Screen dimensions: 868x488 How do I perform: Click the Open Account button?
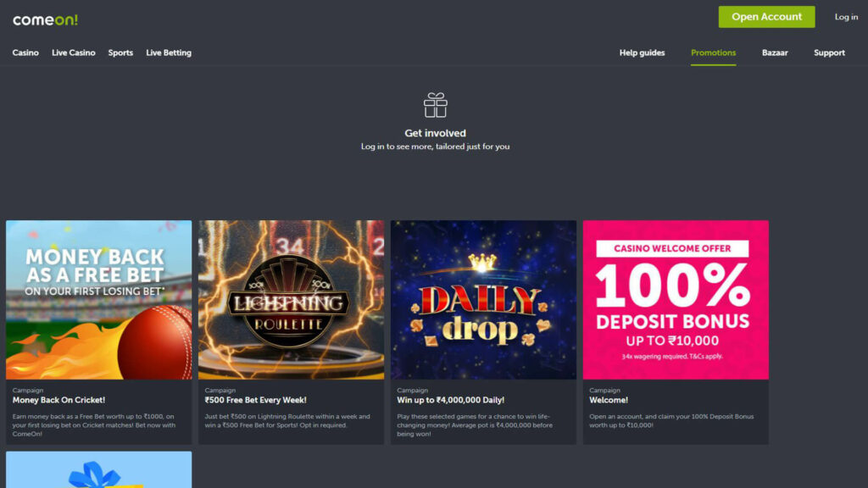point(766,17)
